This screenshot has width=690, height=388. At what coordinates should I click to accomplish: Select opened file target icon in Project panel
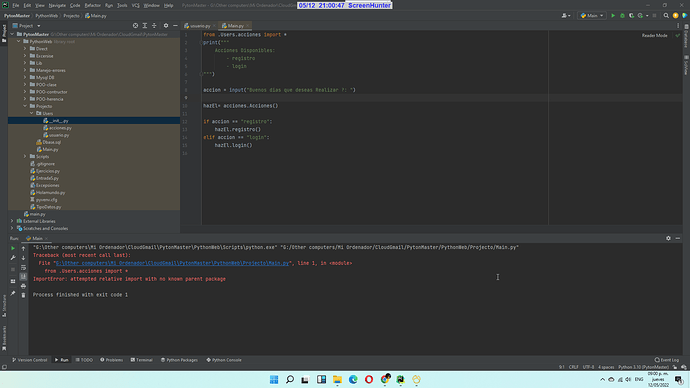[136, 26]
